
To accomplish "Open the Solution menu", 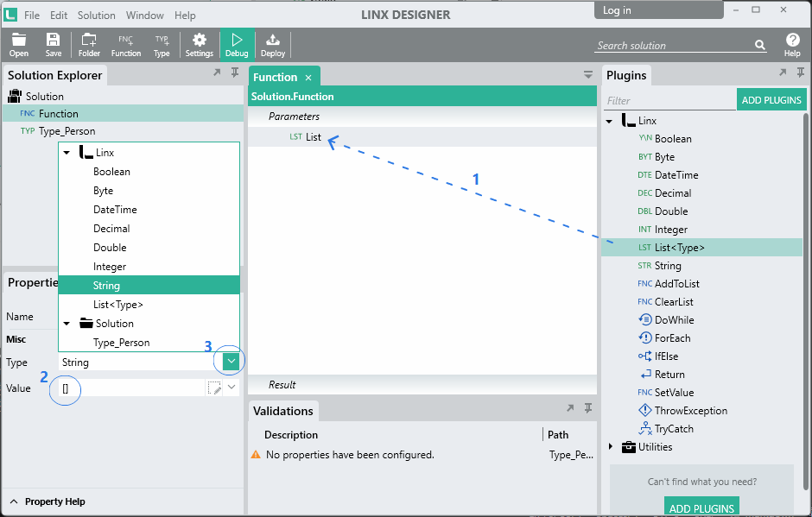I will (x=97, y=15).
